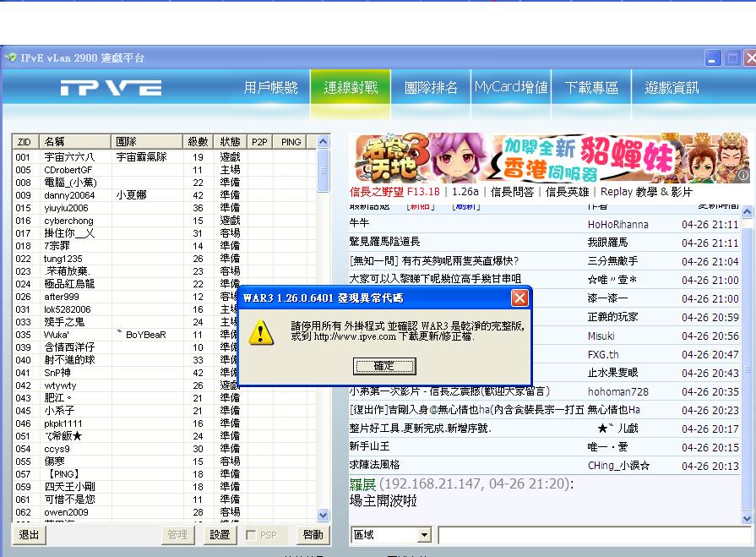Screen dimensions: 756x557
Task: Open the 用戶帳號 tab
Action: pyautogui.click(x=270, y=87)
